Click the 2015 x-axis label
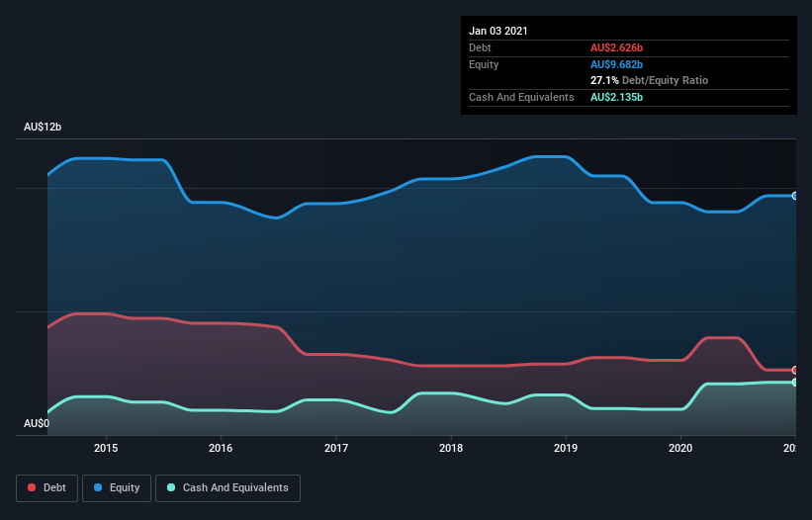Image resolution: width=812 pixels, height=520 pixels. pyautogui.click(x=106, y=448)
